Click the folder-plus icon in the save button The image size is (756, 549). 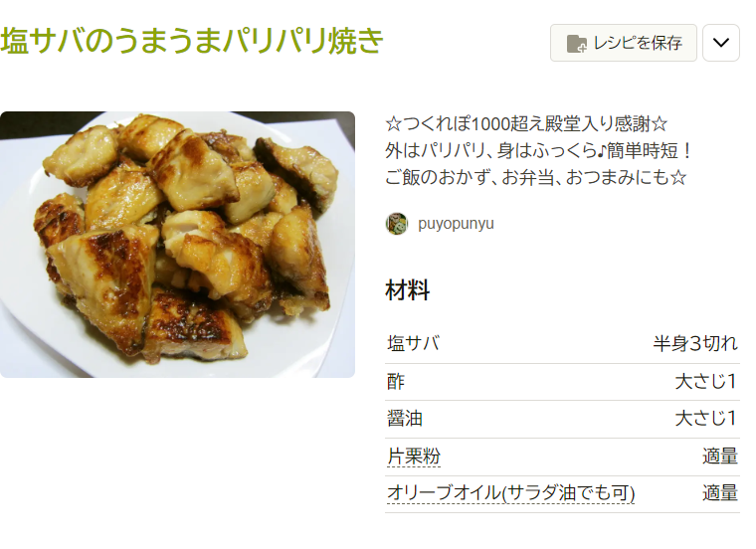click(x=577, y=44)
